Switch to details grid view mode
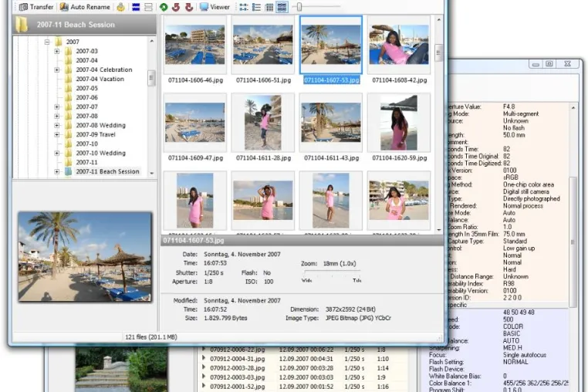Viewport: 588px width, 392px height. point(269,7)
